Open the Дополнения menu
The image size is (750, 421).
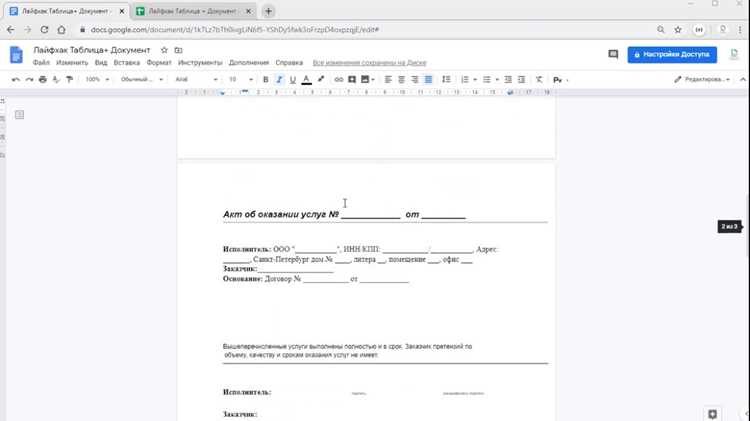pyautogui.click(x=249, y=63)
